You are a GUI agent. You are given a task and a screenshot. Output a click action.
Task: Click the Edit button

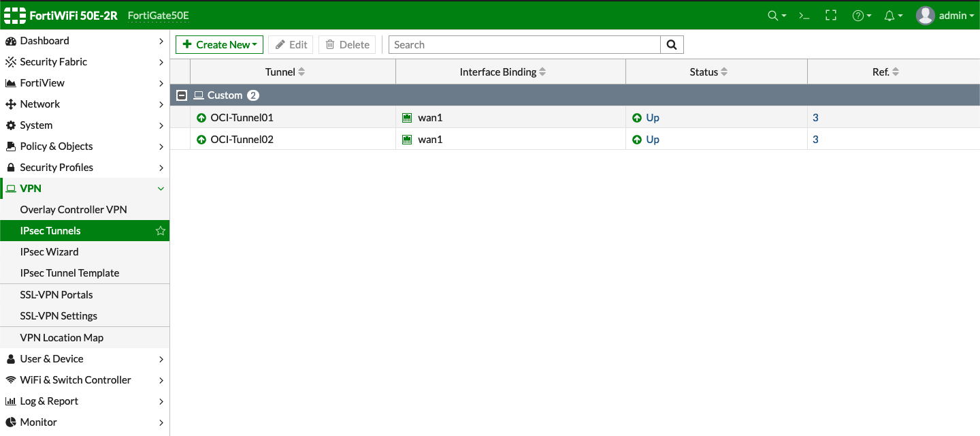click(291, 45)
